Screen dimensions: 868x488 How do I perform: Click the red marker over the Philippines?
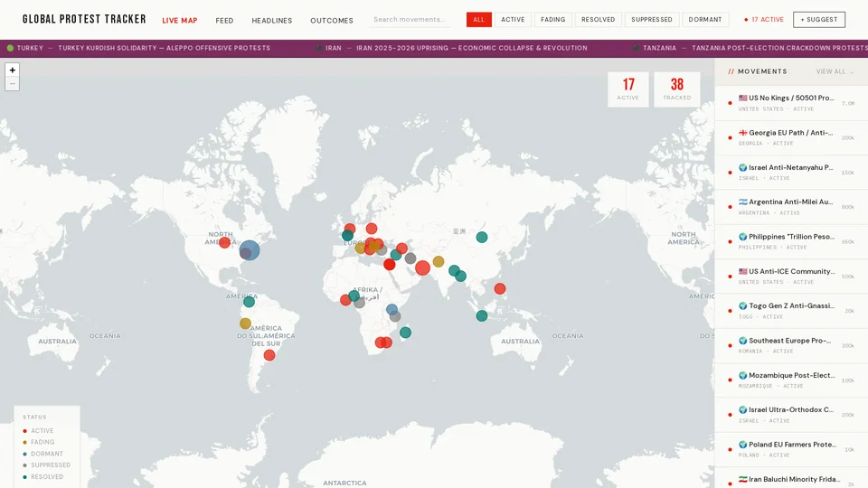(x=500, y=289)
